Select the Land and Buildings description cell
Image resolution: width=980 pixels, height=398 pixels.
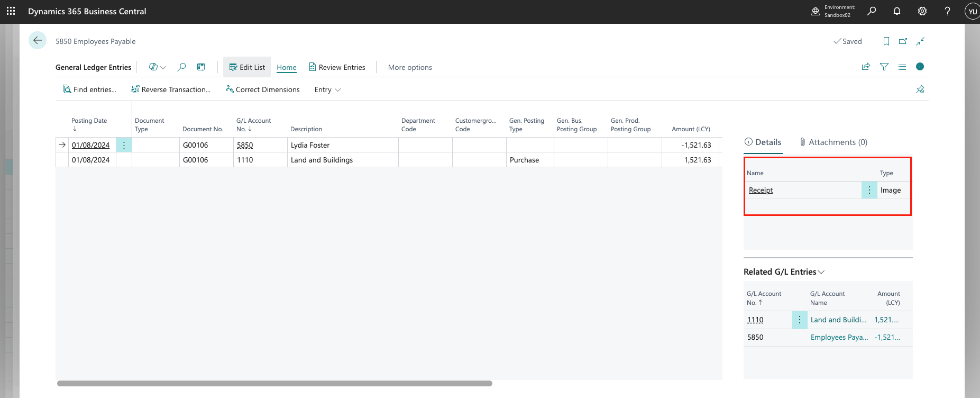click(x=343, y=160)
